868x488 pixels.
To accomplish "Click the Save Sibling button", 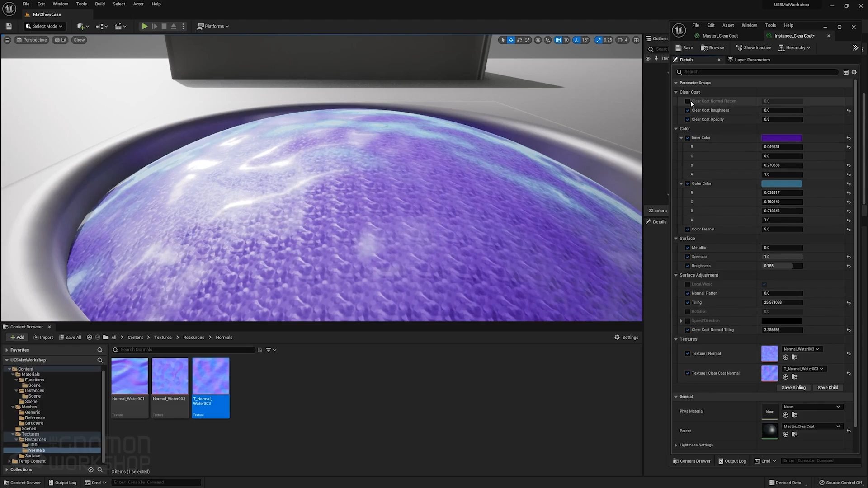I will 793,388.
